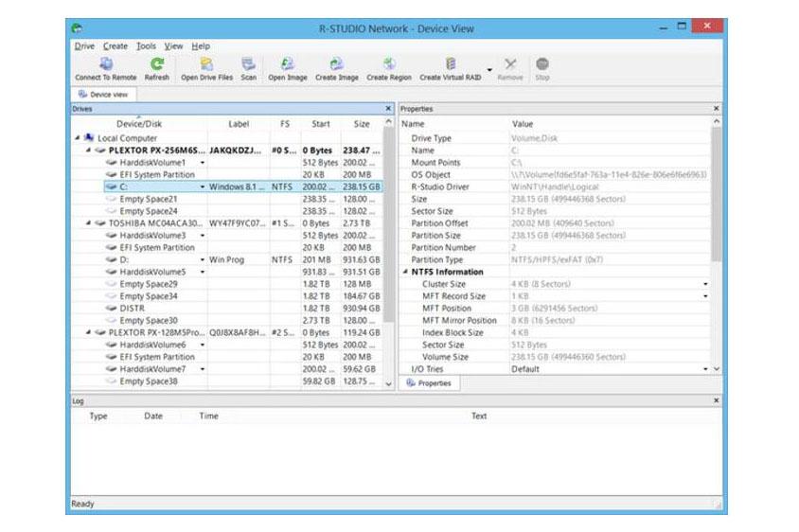The image size is (799, 532).
Task: Close the Log panel
Action: click(716, 401)
